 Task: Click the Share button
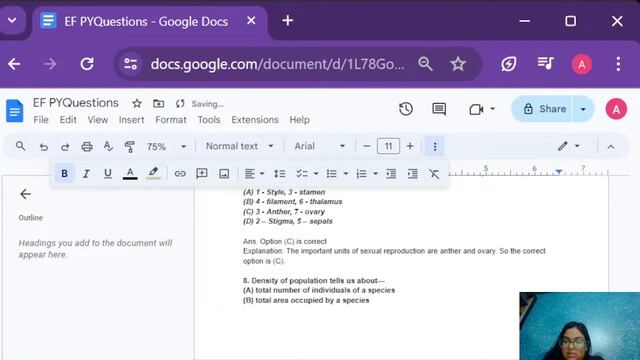pyautogui.click(x=542, y=109)
